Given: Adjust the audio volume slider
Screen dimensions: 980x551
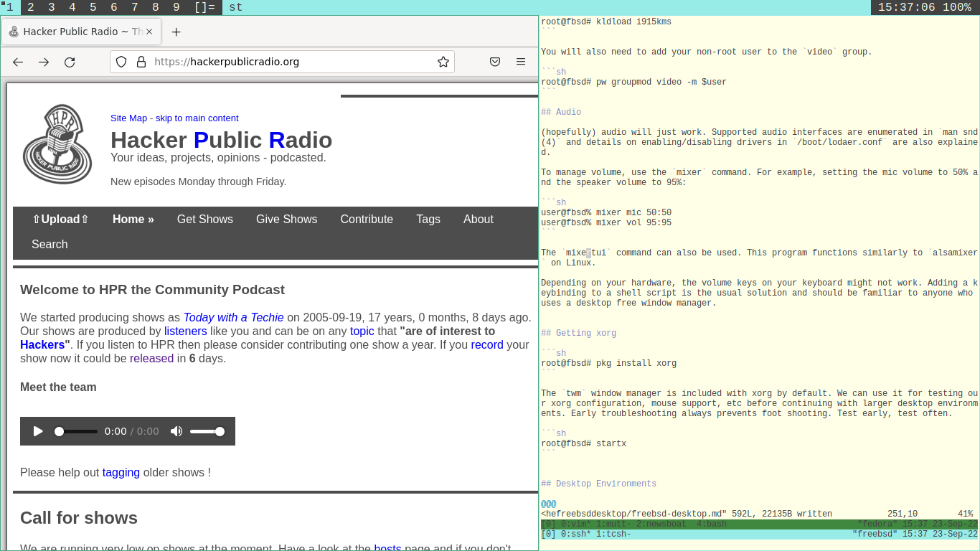Looking at the screenshot, I should pyautogui.click(x=207, y=431).
